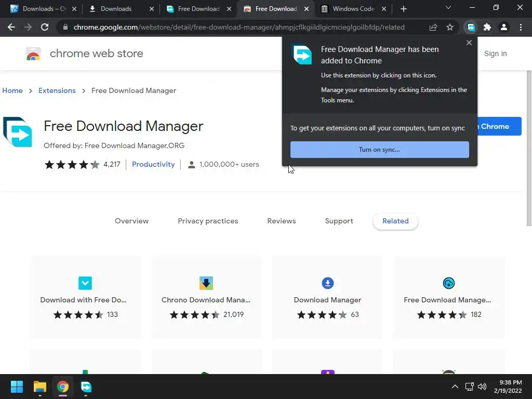Open a new tab with the plus button
This screenshot has width=532, height=399.
coord(403,9)
